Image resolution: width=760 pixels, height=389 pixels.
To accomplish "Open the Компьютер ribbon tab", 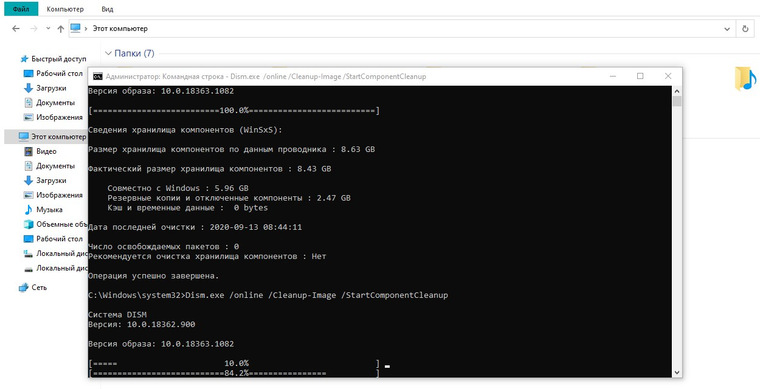I will [65, 9].
